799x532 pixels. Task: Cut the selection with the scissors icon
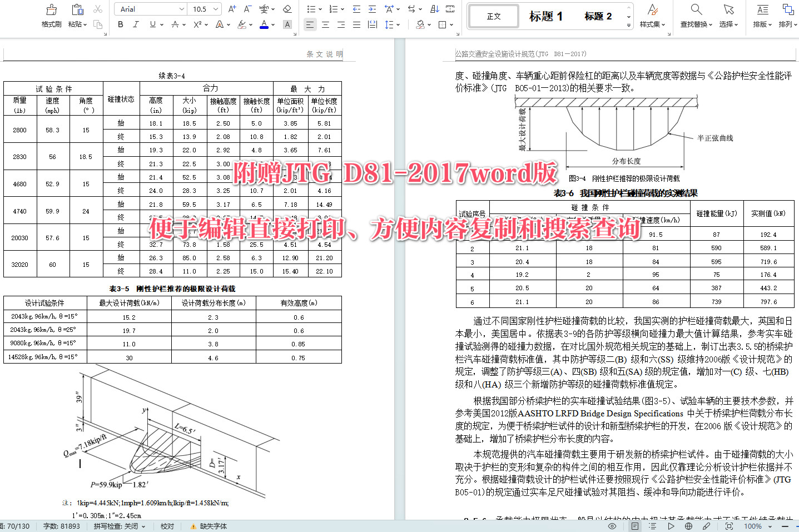click(x=98, y=8)
